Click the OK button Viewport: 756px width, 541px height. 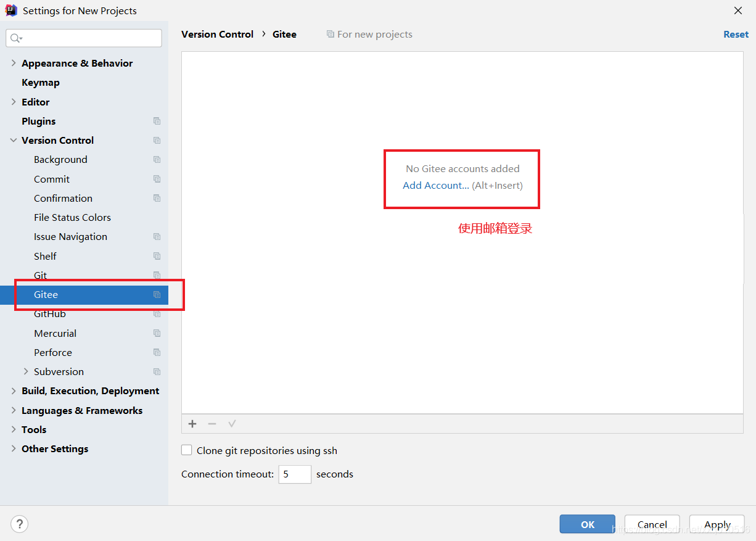click(x=588, y=524)
